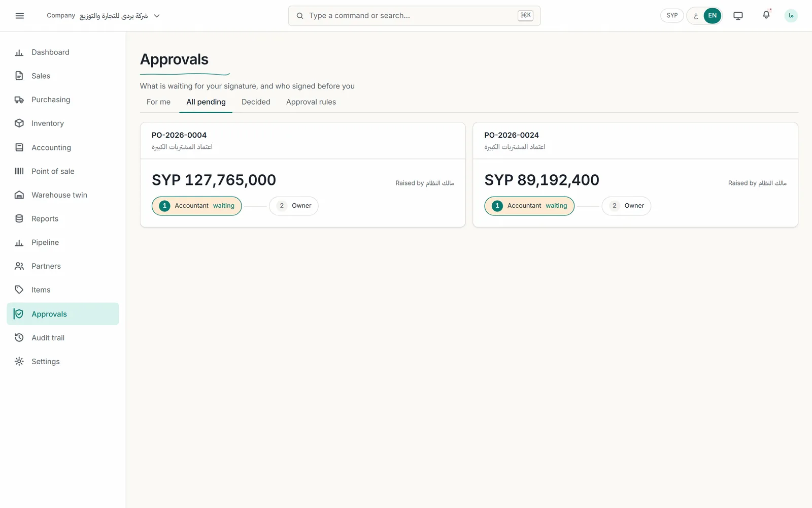Click Owner step on PO-2026-0004
This screenshot has width=812, height=508.
(294, 206)
